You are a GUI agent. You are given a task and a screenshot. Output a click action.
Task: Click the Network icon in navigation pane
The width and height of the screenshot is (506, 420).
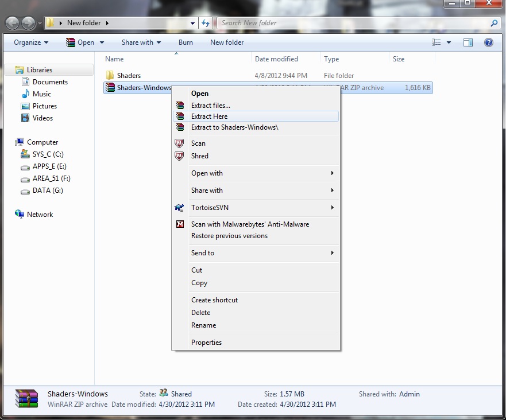click(x=20, y=214)
